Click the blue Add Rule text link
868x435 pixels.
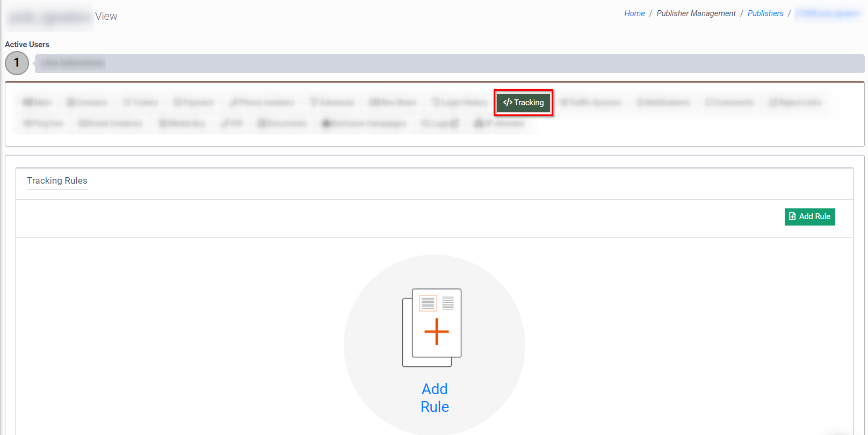pos(435,397)
